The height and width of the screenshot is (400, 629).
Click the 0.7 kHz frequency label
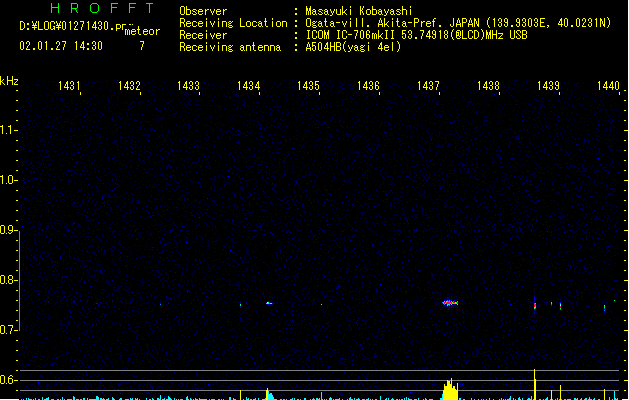point(8,330)
